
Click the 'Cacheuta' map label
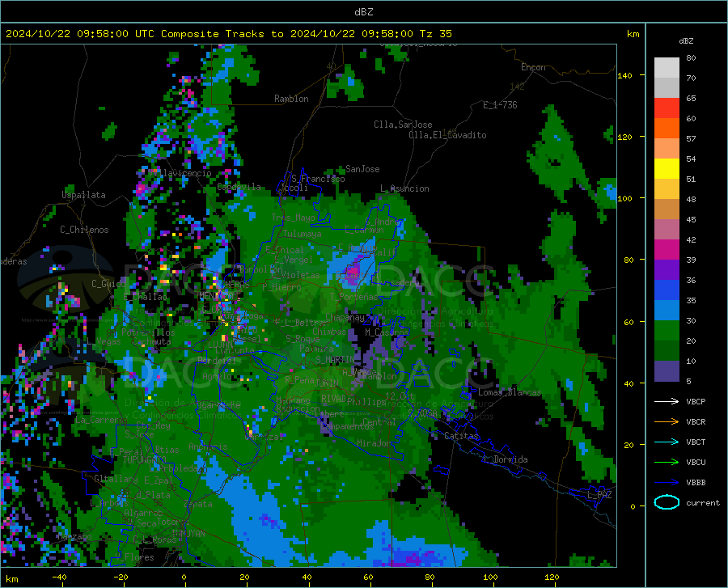pos(151,341)
